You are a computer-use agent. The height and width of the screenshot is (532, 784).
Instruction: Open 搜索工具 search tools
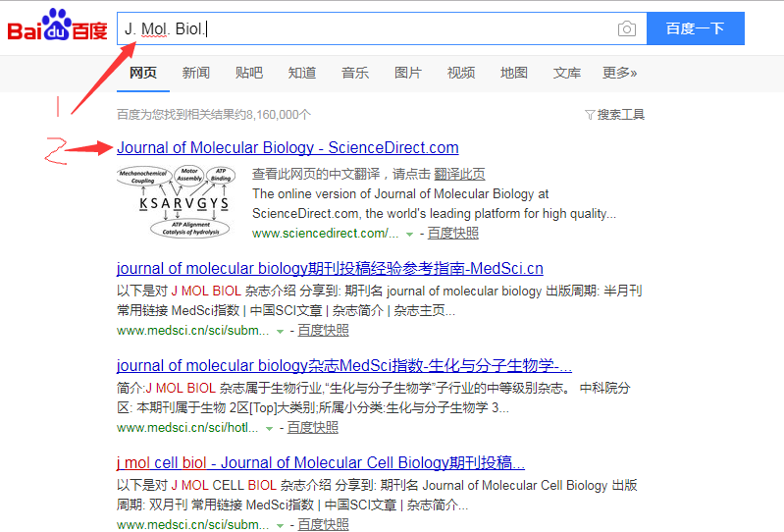[x=620, y=115]
